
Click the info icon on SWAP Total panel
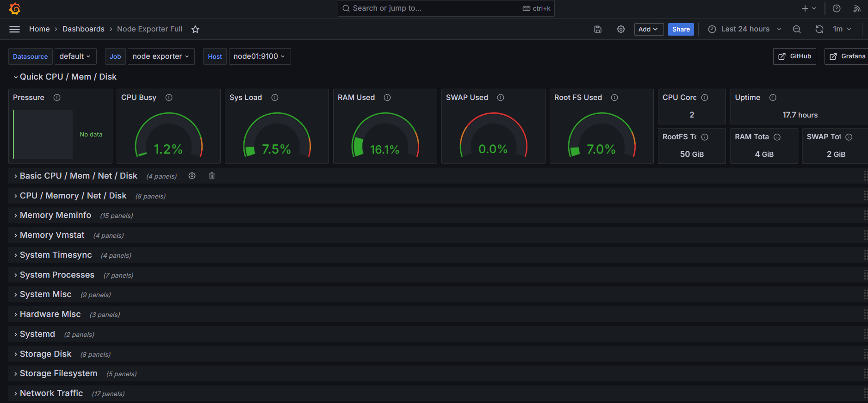(849, 137)
